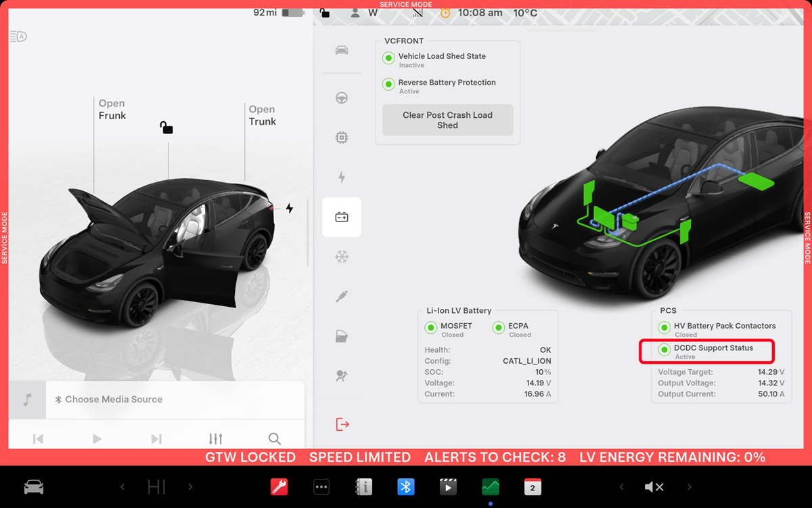Click the temperature increase chevron right of HI

pos(190,487)
